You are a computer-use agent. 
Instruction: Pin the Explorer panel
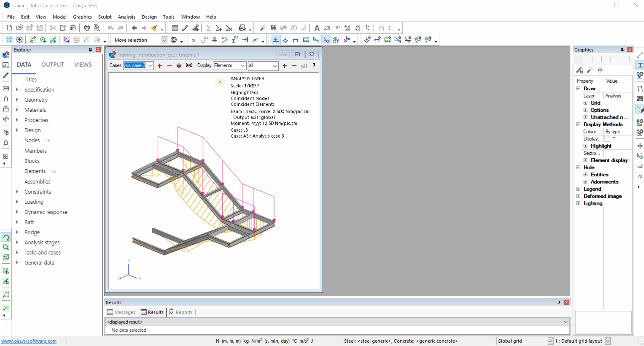90,50
